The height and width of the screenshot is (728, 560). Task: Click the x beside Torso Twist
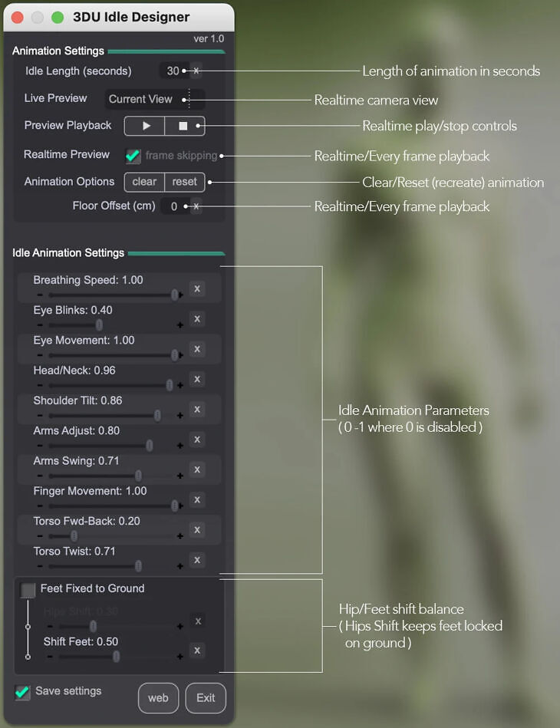click(x=197, y=560)
